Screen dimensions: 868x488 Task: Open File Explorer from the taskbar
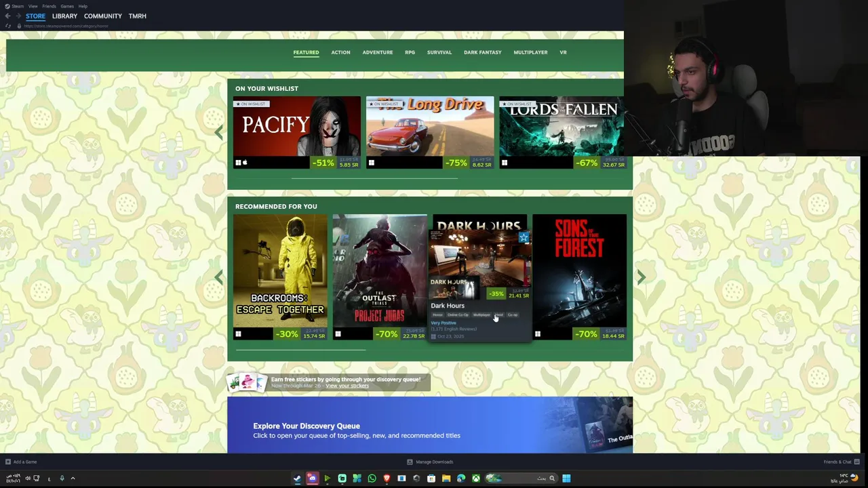point(446,479)
